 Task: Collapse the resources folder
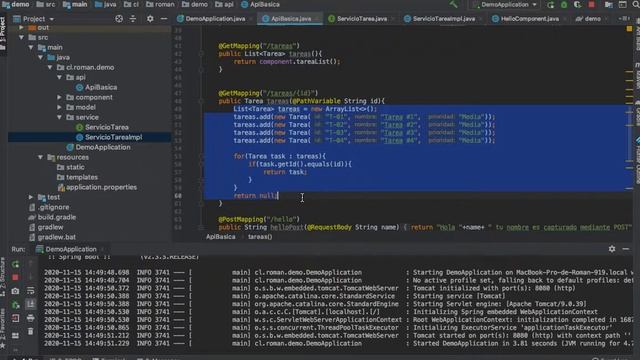coord(41,157)
